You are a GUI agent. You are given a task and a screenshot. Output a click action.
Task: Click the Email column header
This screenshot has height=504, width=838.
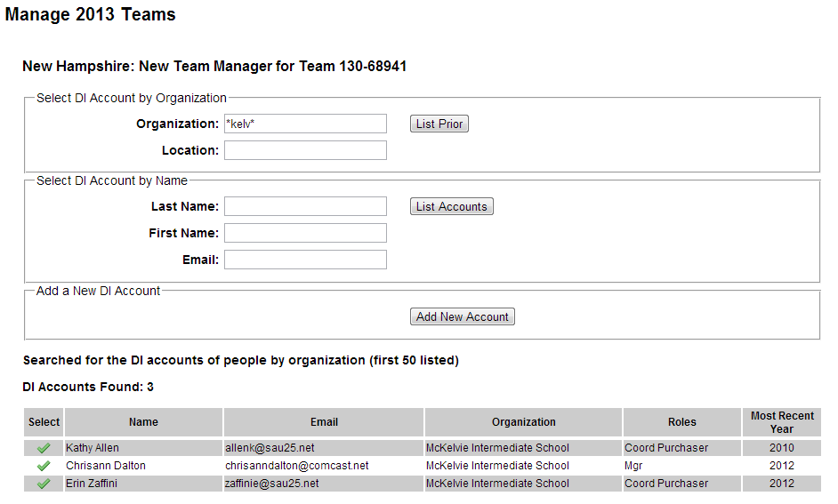point(324,422)
